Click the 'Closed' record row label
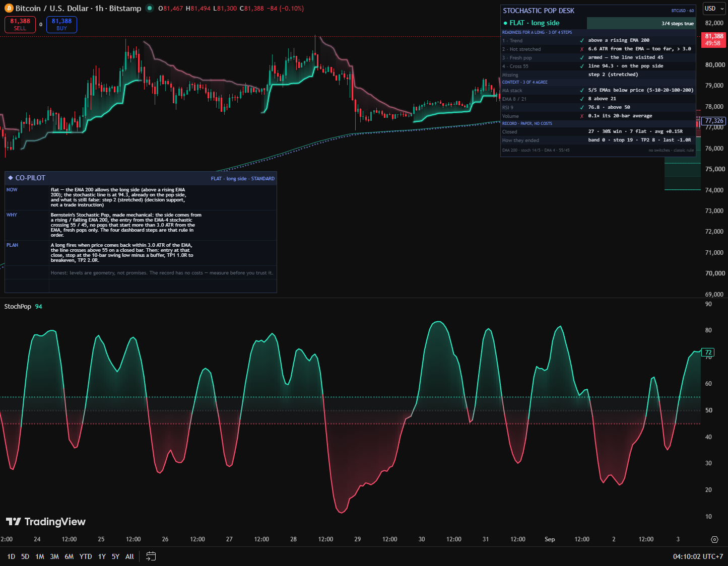Image resolution: width=728 pixels, height=566 pixels. (x=509, y=132)
